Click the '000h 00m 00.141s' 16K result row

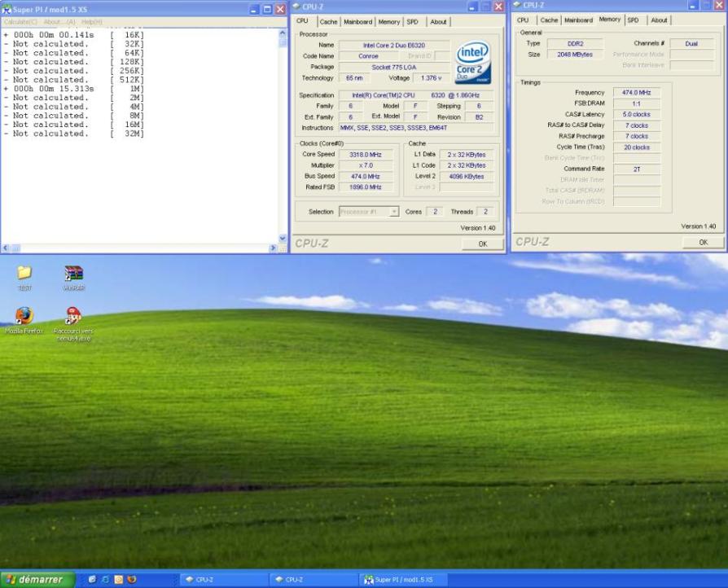click(74, 35)
